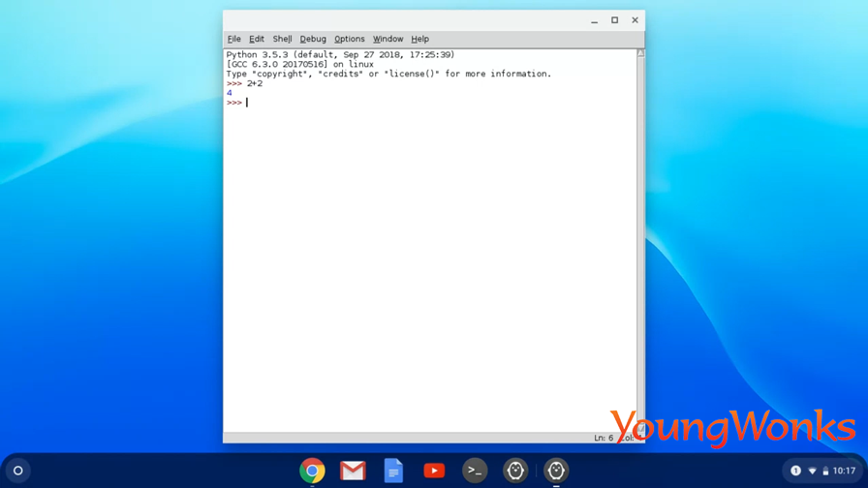Open the Help menu

[419, 39]
